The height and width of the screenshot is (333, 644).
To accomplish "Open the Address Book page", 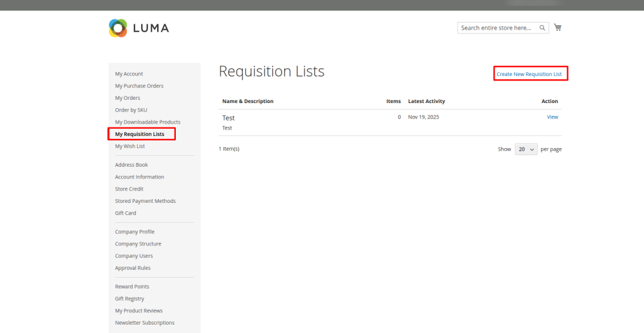I will tap(131, 165).
